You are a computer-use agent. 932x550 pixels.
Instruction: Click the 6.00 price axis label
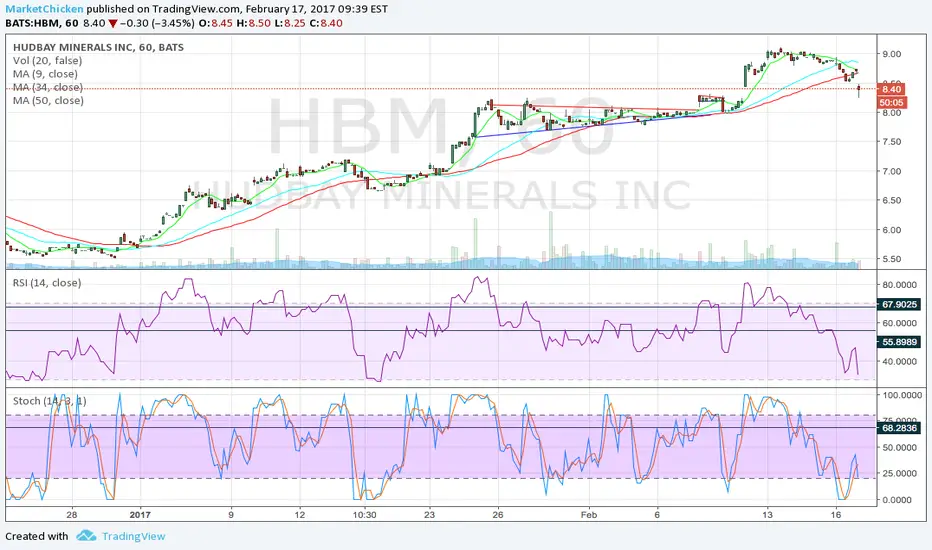pos(892,230)
